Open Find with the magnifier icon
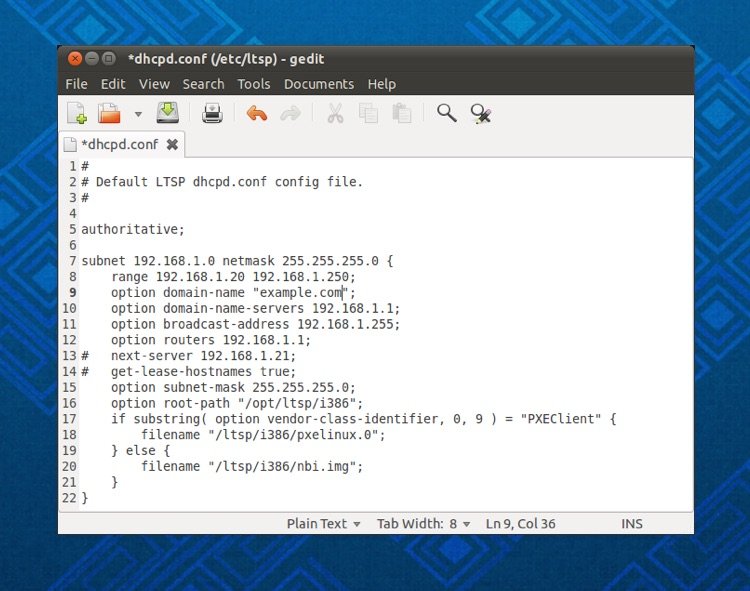 (x=446, y=113)
